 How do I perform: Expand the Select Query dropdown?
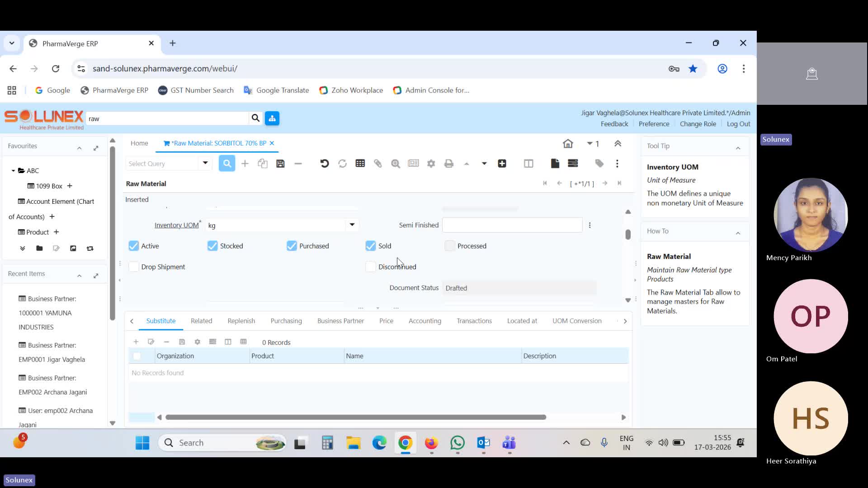[205, 163]
